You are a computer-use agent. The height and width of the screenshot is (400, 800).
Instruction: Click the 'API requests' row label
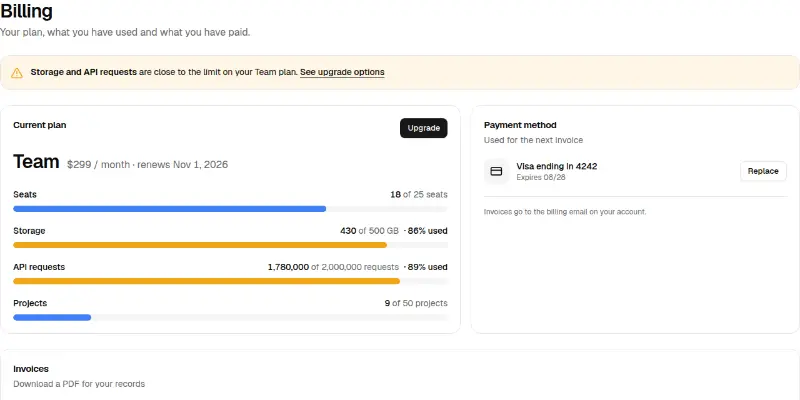coord(39,267)
